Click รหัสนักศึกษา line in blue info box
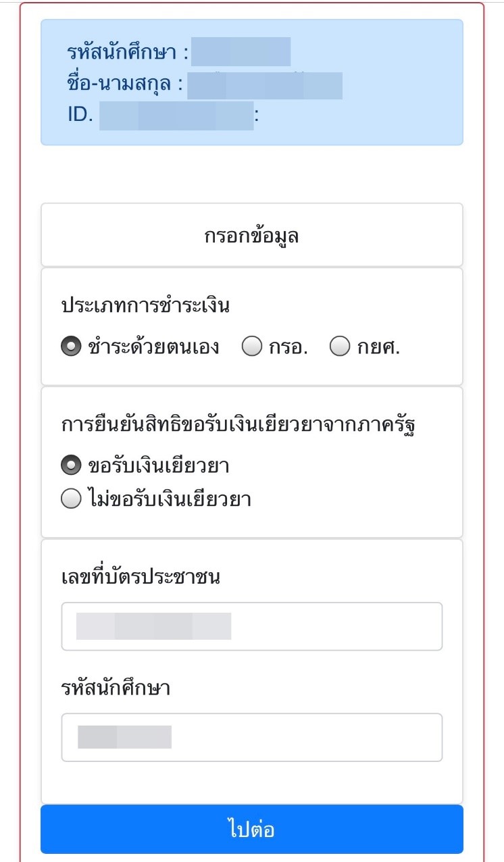 click(178, 53)
